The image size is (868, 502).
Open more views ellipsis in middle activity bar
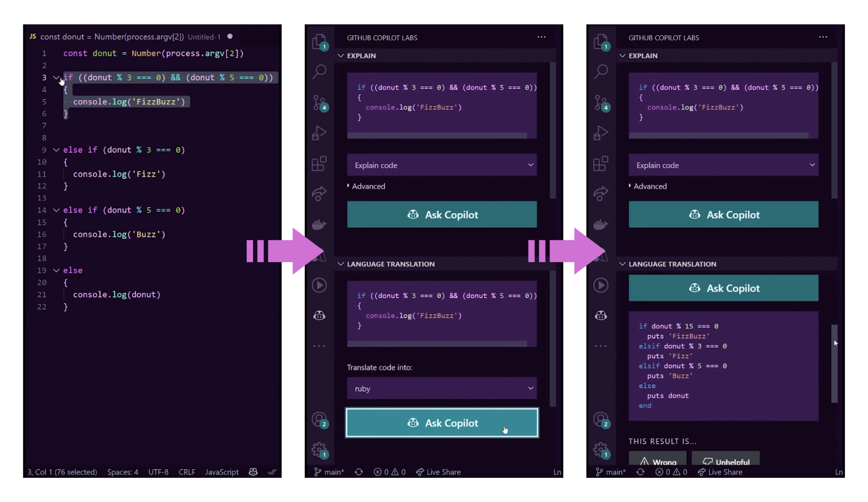(319, 346)
